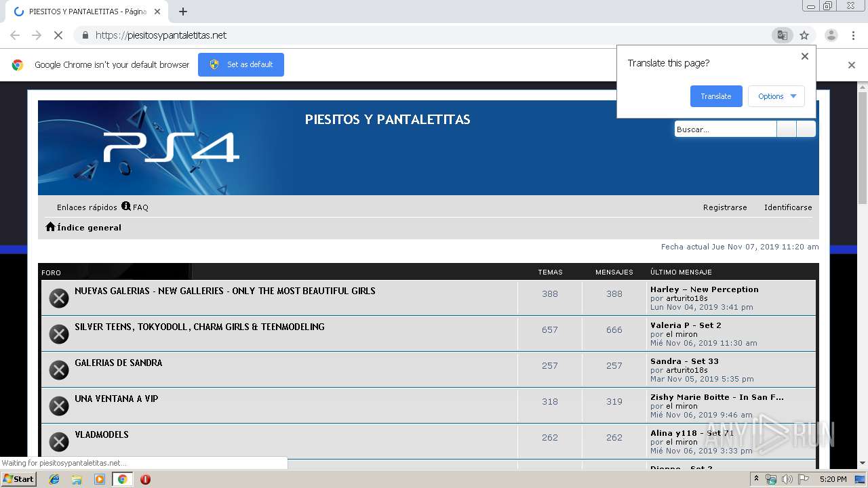Click the Set as default button
Viewport: 868px width, 488px height.
pos(241,64)
